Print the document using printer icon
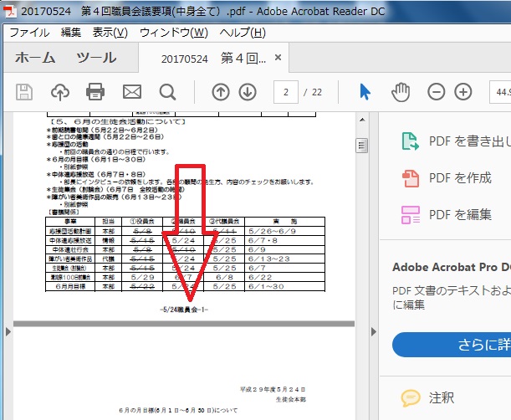This screenshot has height=420, width=511. [x=95, y=91]
